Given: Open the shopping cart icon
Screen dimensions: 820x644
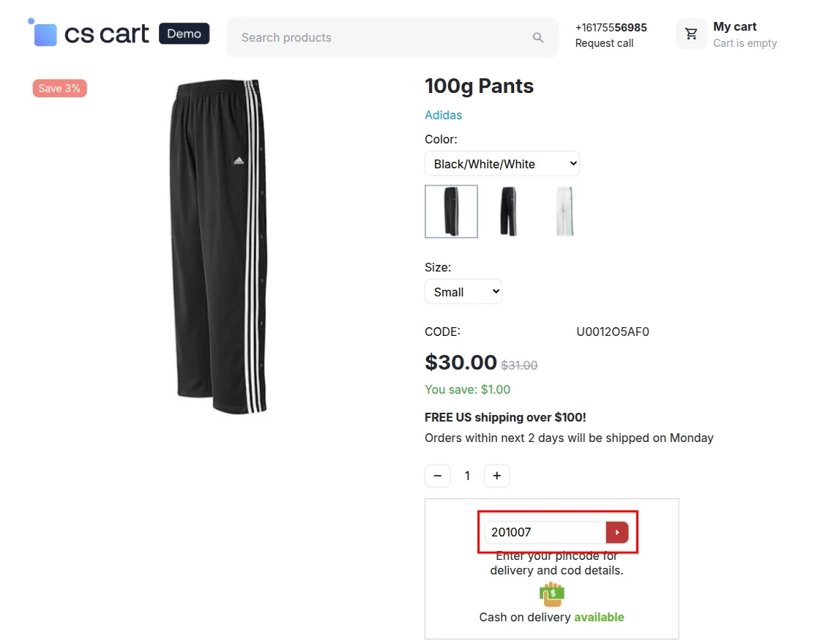Looking at the screenshot, I should tap(690, 34).
